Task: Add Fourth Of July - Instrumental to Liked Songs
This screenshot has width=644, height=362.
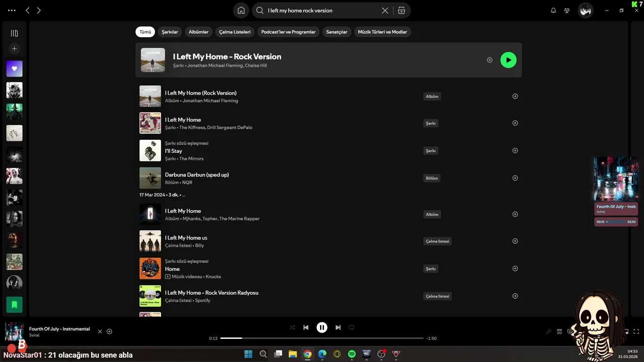Action: [x=109, y=331]
